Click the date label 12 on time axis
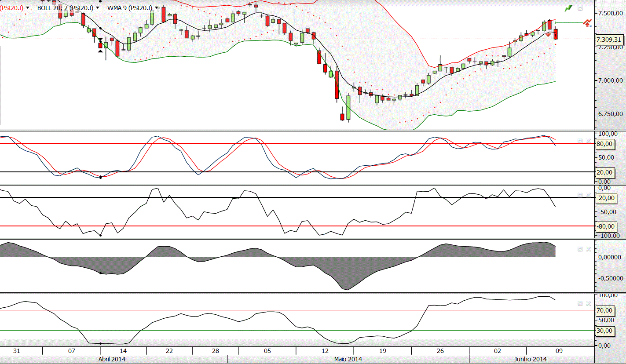The width and height of the screenshot is (626, 364). 325,351
